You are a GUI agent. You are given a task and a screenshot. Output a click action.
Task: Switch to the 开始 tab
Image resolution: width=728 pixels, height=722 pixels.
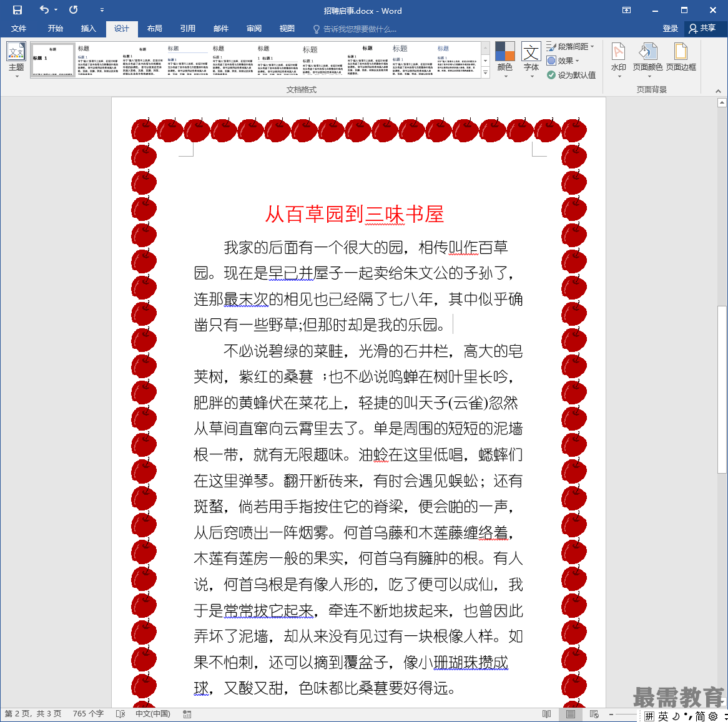click(55, 28)
